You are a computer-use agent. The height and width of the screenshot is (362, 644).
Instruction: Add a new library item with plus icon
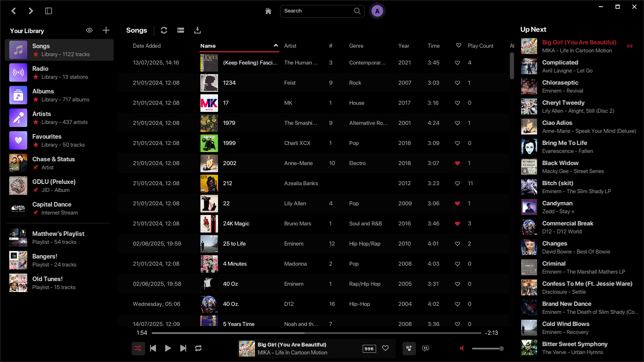[x=106, y=30]
